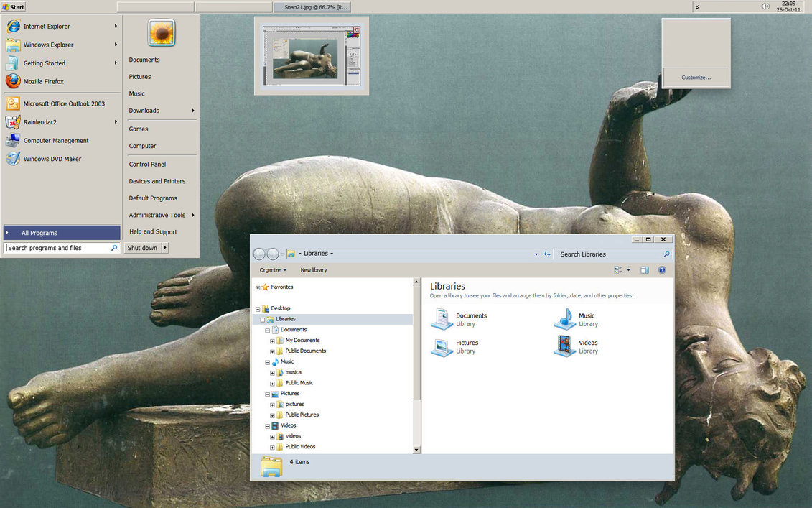
Task: Click the Pictures library icon
Action: pos(442,346)
